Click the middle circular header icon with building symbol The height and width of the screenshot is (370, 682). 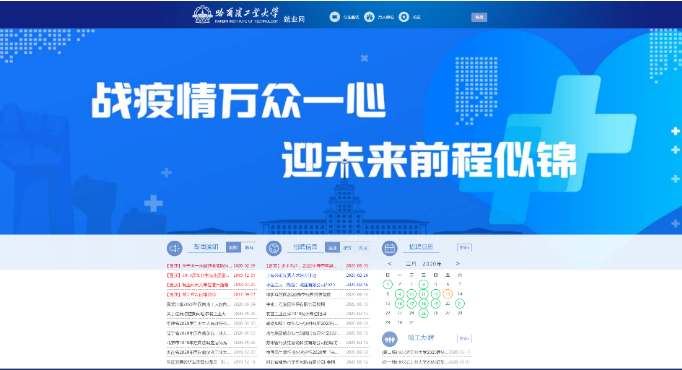(x=369, y=17)
